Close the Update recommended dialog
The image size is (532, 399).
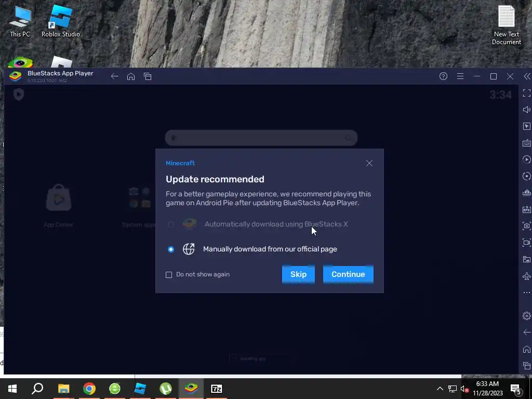click(369, 163)
